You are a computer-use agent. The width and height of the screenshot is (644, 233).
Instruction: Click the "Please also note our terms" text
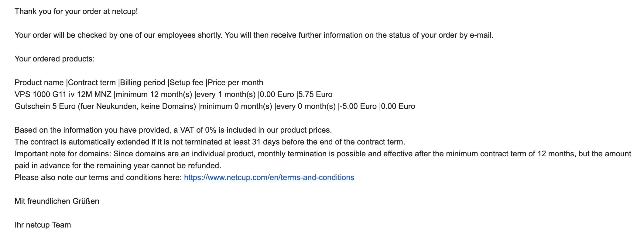[98, 177]
